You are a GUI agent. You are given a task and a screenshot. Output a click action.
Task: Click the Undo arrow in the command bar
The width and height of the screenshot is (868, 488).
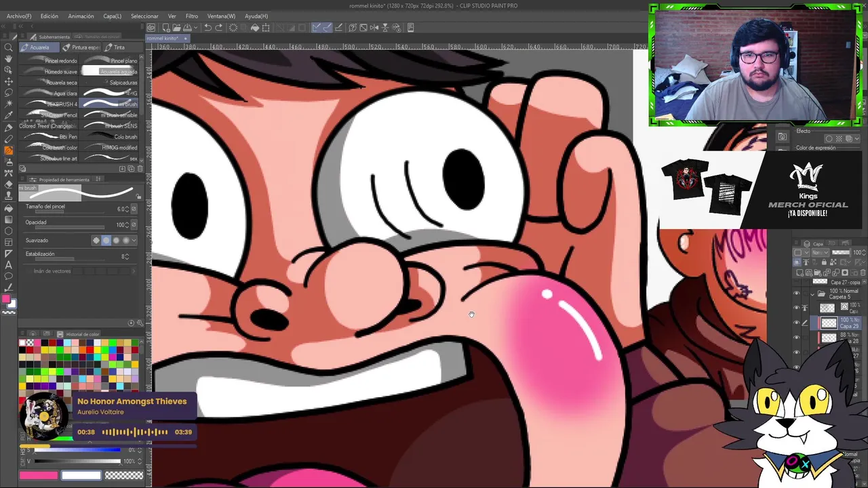(208, 28)
